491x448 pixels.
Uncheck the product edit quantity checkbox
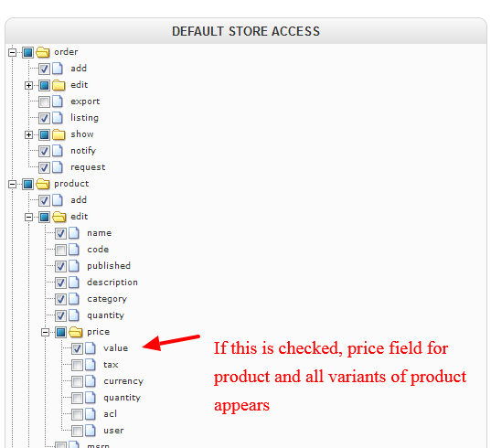point(60,315)
